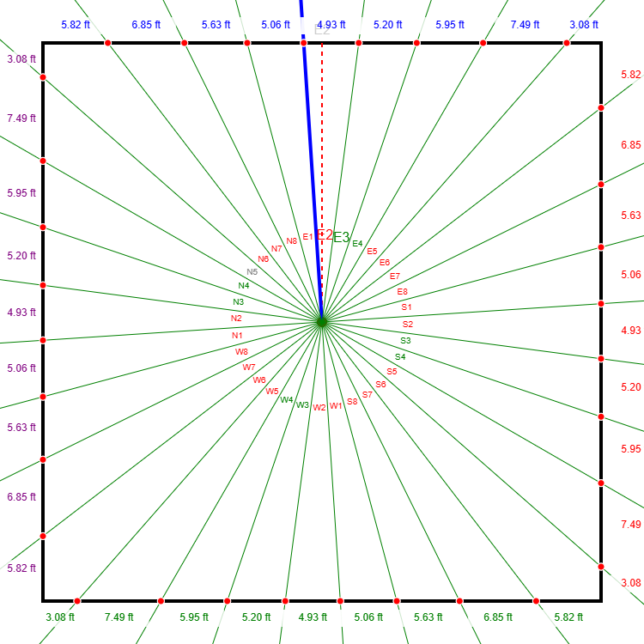The width and height of the screenshot is (644, 644).
Task: Click the green 6.85 ft measurement
Action: [498, 617]
